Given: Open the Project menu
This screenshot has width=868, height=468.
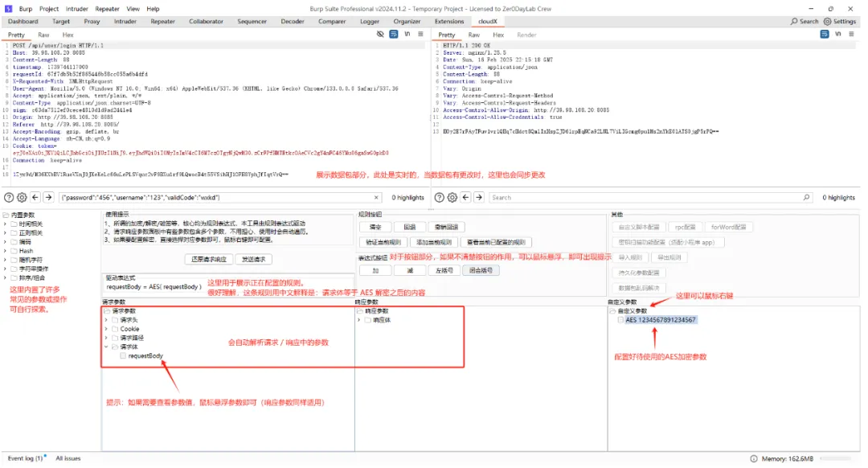Looking at the screenshot, I should [49, 9].
